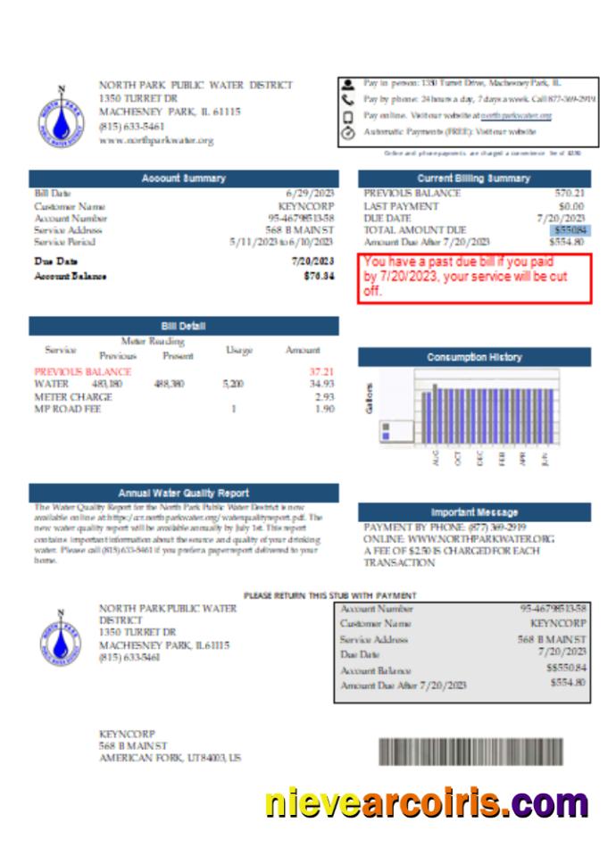Screen dimensions: 616x856
Task: Open the northparkwater.org link in payment box
Action: [516, 116]
